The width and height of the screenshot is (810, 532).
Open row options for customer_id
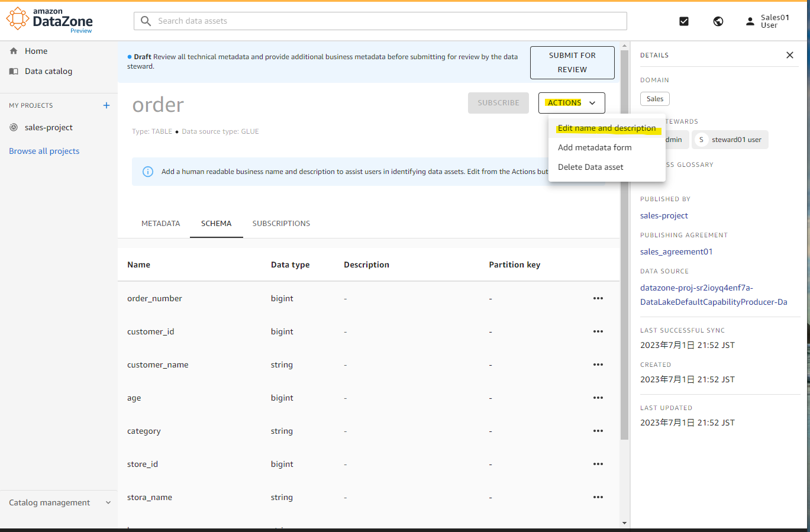point(598,331)
